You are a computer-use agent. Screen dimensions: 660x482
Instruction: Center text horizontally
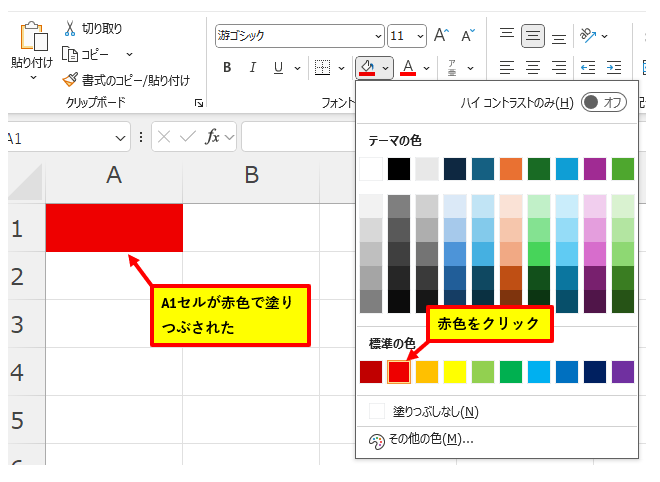(x=533, y=67)
